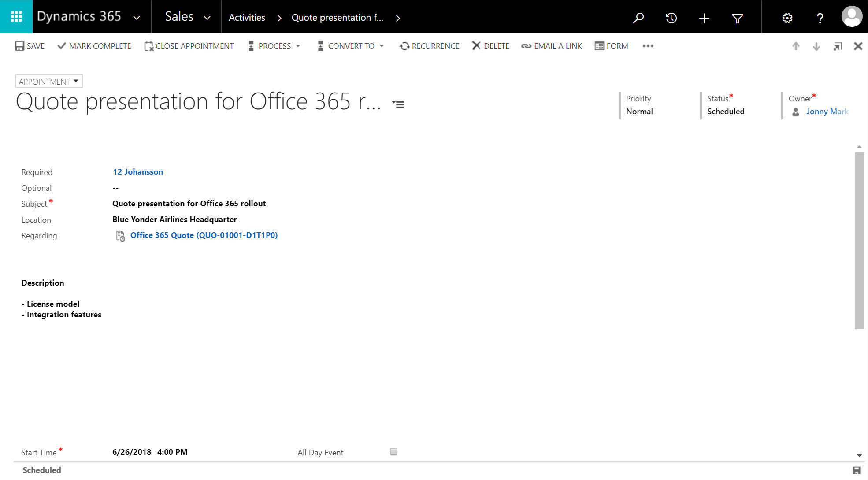Click Start Time date 6/26/2018
The width and height of the screenshot is (868, 480).
(132, 452)
